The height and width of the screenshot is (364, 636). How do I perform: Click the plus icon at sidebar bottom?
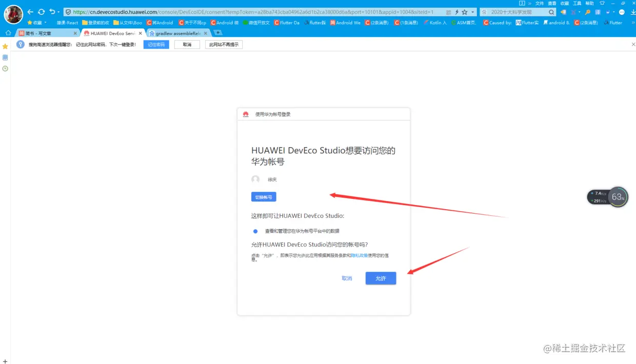point(5,361)
